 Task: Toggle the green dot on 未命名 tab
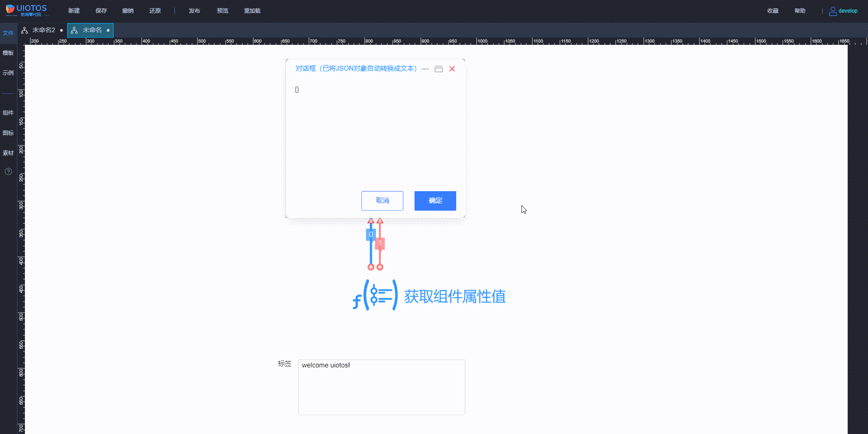108,30
